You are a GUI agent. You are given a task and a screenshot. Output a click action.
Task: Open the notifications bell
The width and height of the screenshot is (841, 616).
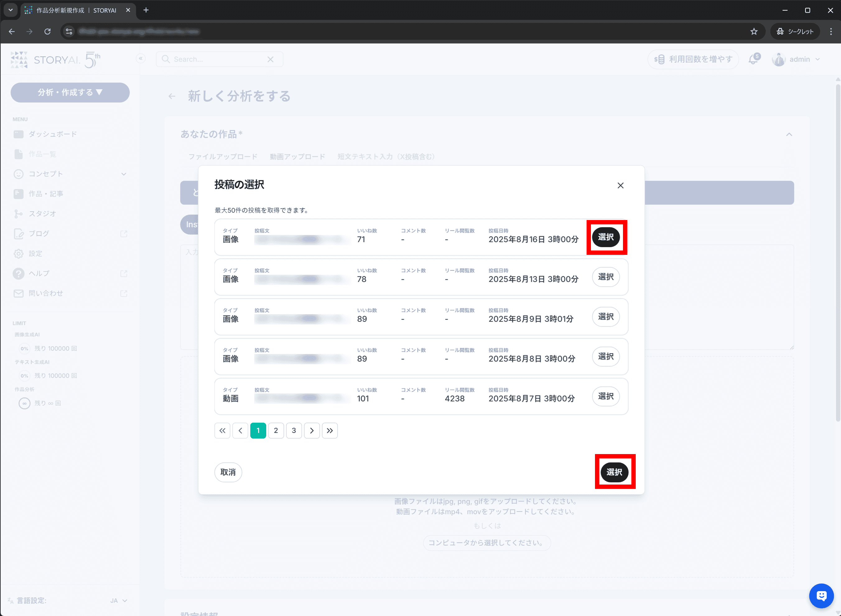tap(754, 59)
